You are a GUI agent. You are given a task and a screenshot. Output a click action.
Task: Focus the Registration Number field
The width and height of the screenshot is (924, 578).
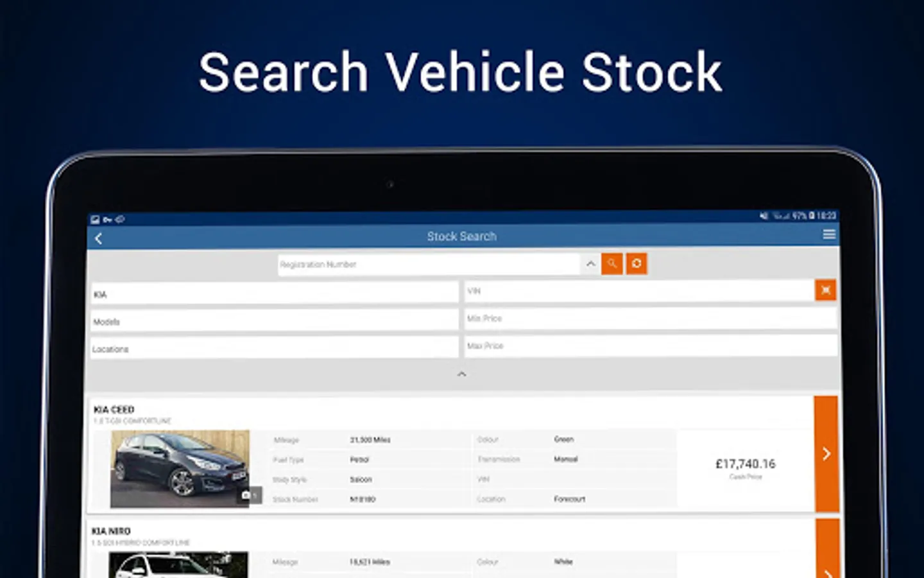coord(429,264)
